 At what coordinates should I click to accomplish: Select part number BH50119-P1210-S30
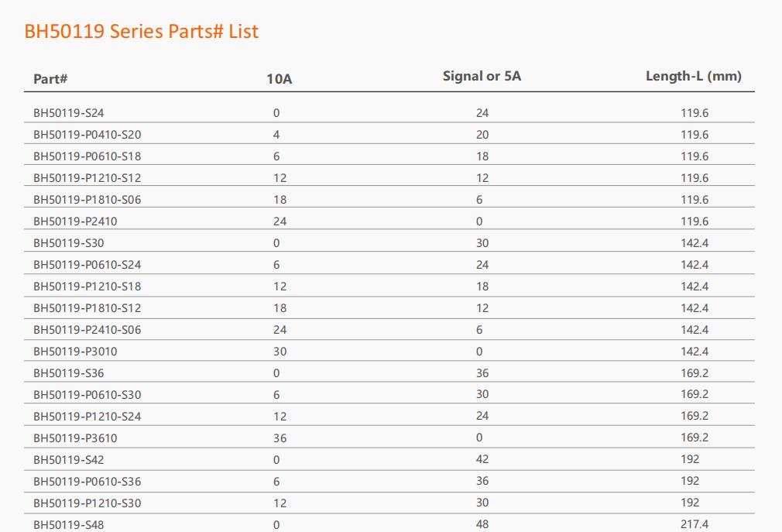(87, 503)
